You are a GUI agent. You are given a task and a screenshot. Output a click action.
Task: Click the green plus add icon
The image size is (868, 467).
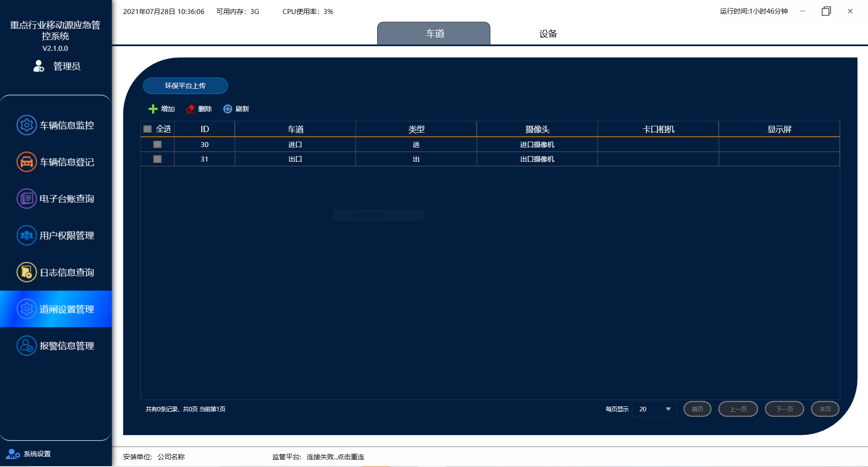(153, 109)
